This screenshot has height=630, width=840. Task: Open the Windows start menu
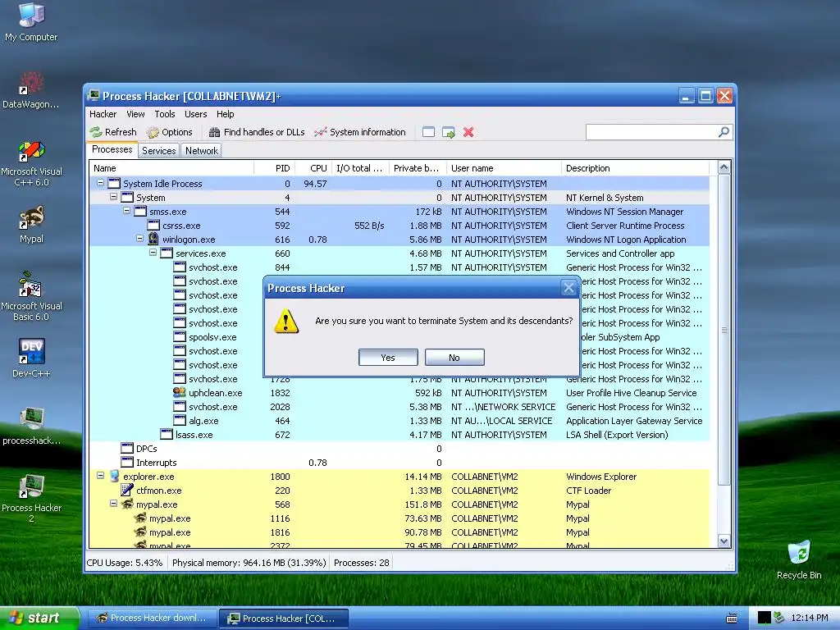39,618
